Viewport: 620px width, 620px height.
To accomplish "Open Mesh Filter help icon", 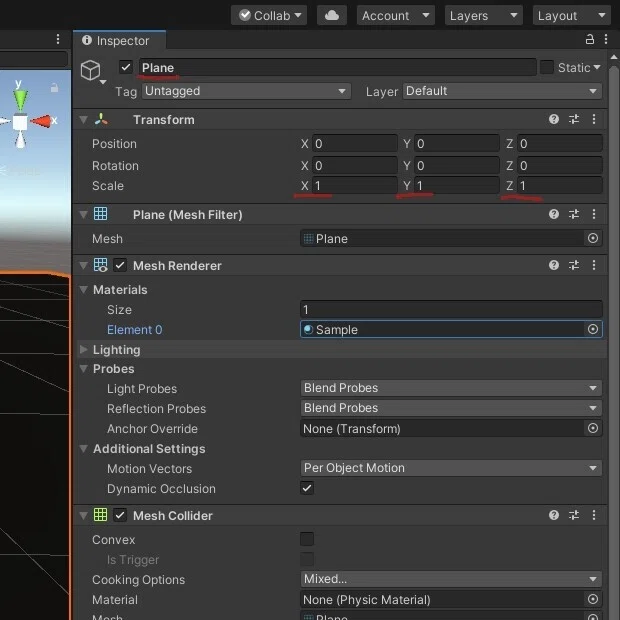I will point(554,214).
